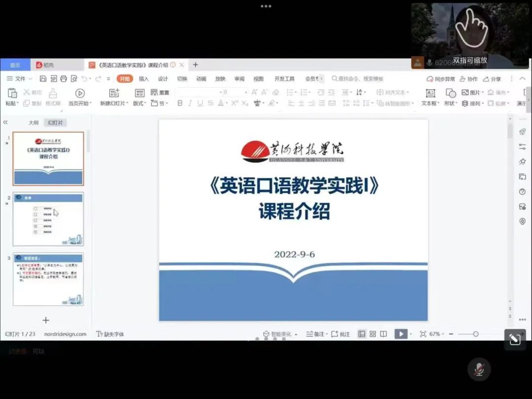The image size is (532, 399).
Task: Click the command search field
Action: click(x=358, y=79)
